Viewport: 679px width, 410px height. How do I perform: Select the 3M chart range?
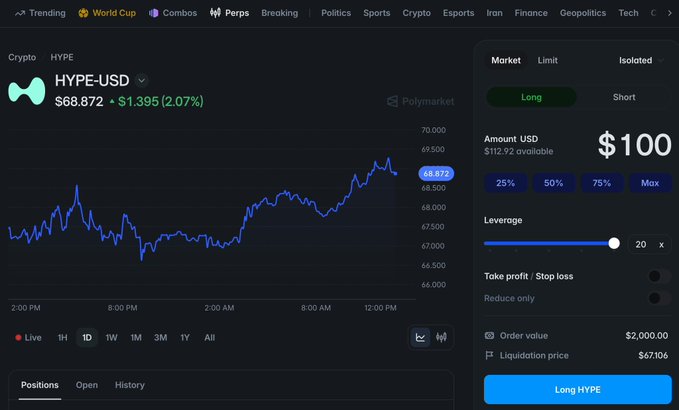coord(161,338)
